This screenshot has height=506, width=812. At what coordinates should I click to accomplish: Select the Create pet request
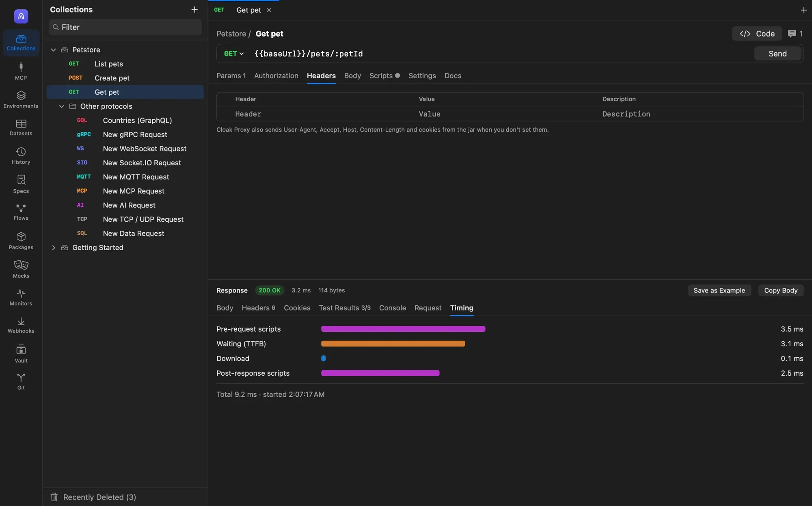point(125,78)
